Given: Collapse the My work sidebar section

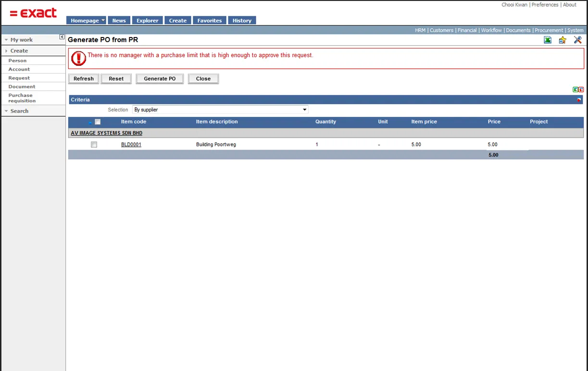Looking at the screenshot, I should pyautogui.click(x=6, y=40).
